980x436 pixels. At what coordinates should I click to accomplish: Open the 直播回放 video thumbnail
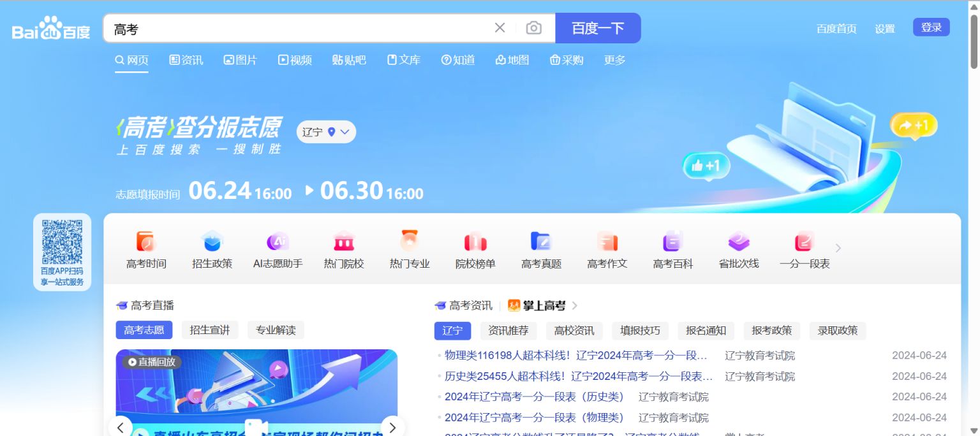pos(256,392)
